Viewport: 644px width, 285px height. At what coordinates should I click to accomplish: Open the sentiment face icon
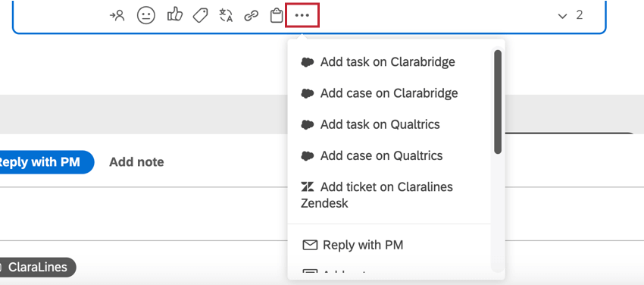145,16
